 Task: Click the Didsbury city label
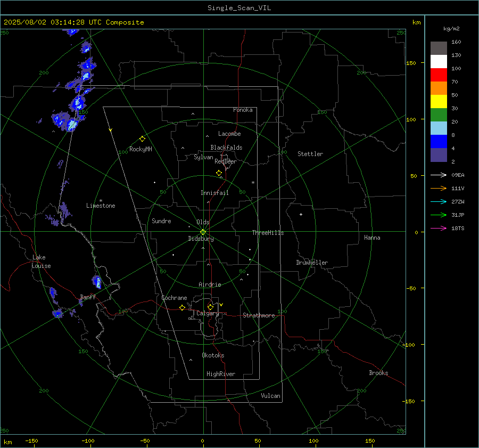[x=201, y=239]
